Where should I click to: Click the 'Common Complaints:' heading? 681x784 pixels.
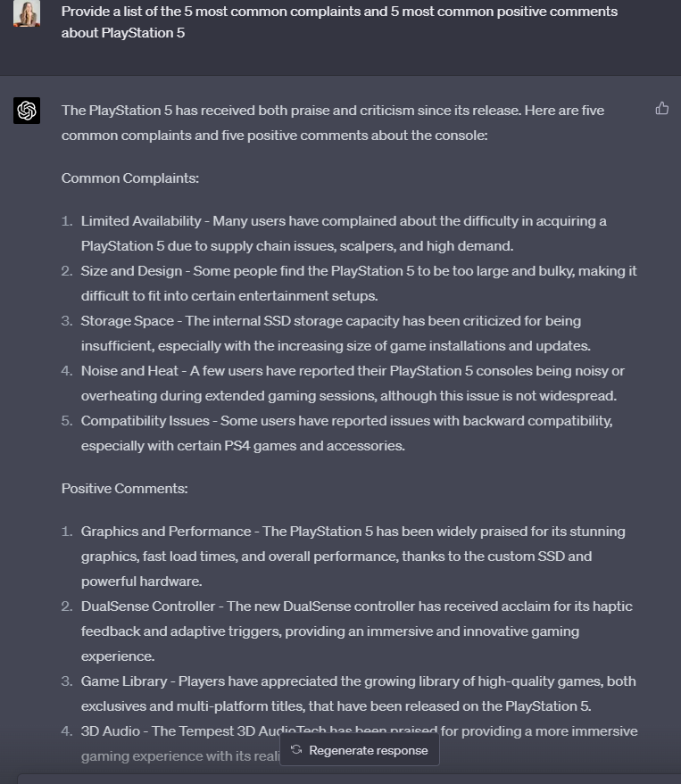130,178
